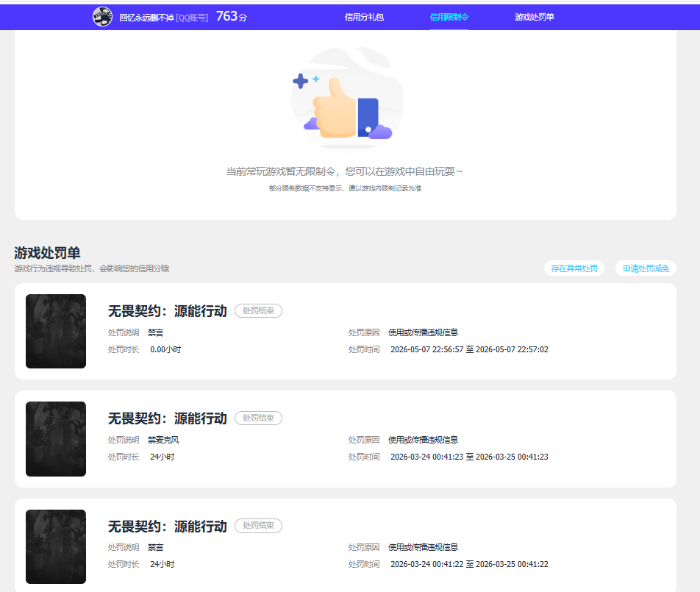Click the 禁麦克风 punishment description
The width and height of the screenshot is (700, 592).
coord(163,440)
